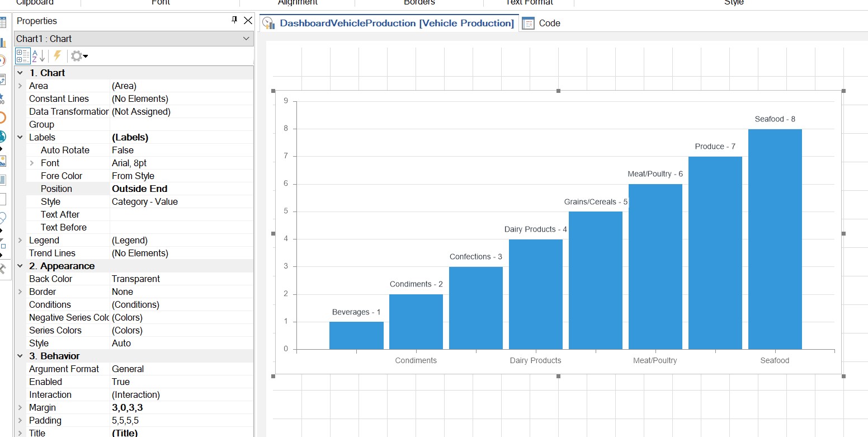Click the Code tab's page icon

click(528, 23)
